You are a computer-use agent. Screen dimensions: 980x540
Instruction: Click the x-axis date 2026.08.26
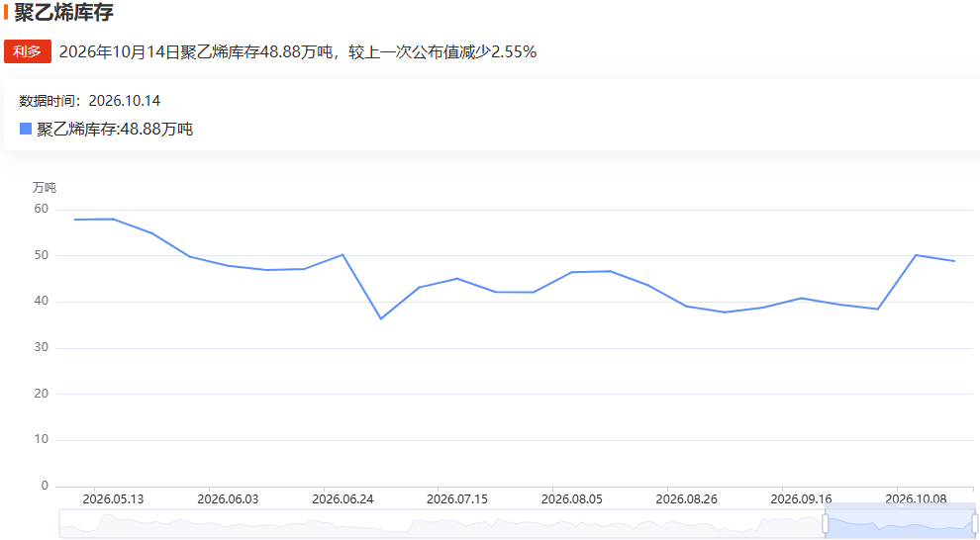click(686, 499)
